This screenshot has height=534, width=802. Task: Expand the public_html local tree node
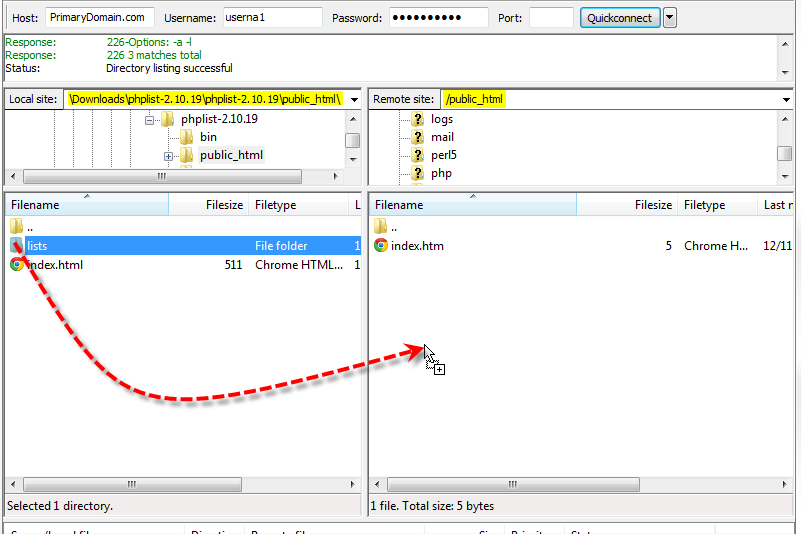169,156
